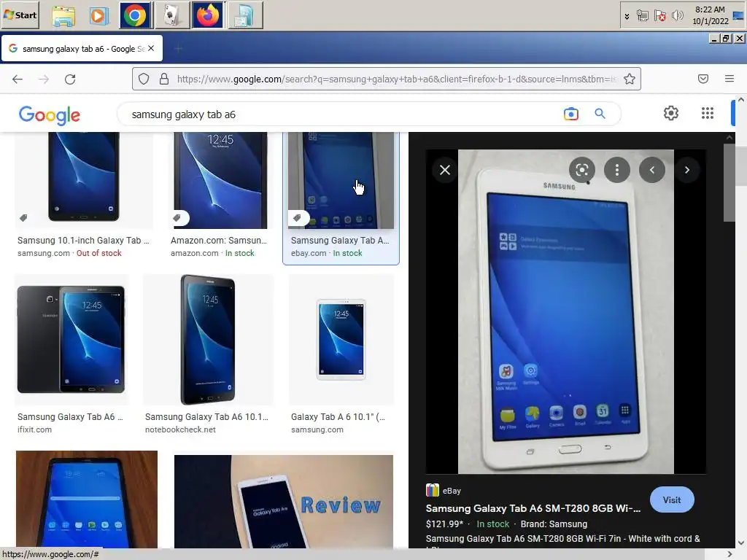
Task: Close the Google search browser tab
Action: (x=151, y=48)
